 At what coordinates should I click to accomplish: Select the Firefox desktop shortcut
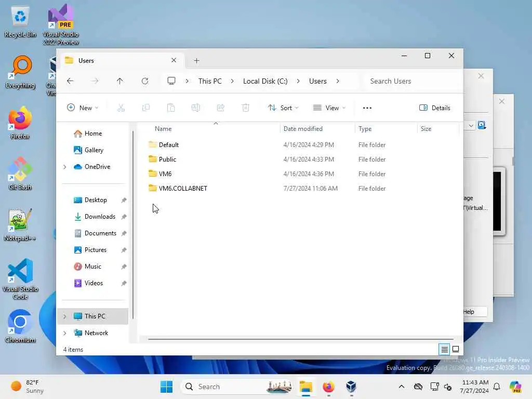click(20, 124)
